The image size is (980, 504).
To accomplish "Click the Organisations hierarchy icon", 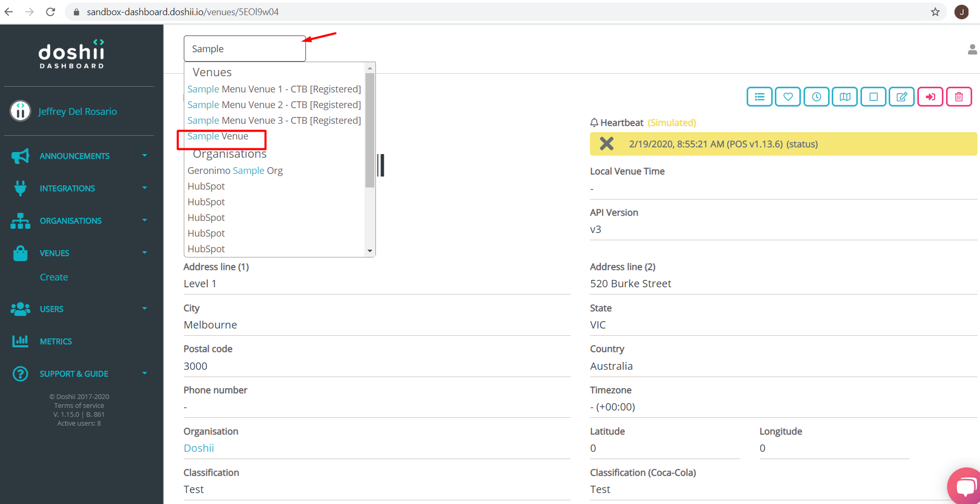I will 20,220.
